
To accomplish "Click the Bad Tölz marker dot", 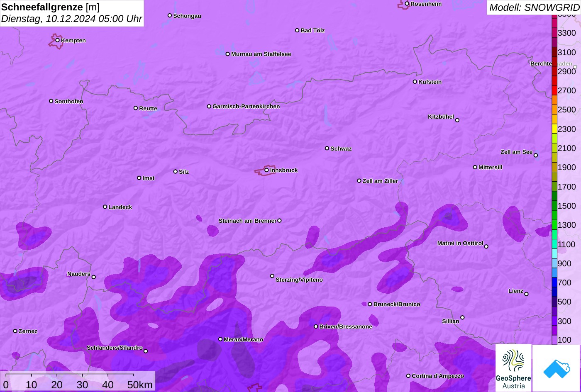I will [x=297, y=30].
